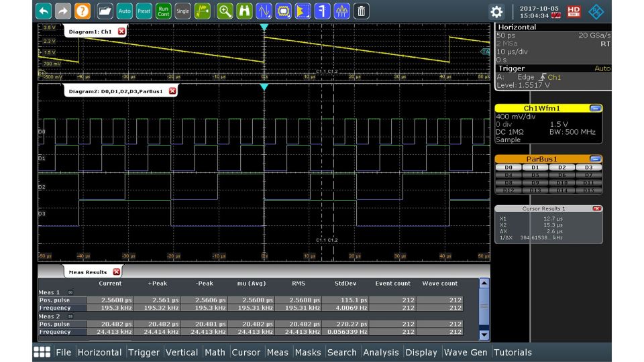Click the small icon next to Meas 2
This screenshot has width=644, height=362.
pos(70,316)
